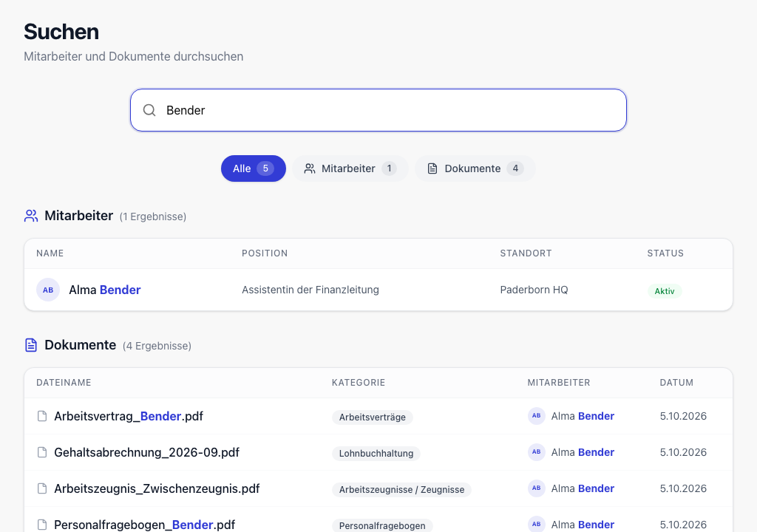The image size is (757, 532).
Task: Click the Dokumente section heading file icon
Action: coord(31,345)
